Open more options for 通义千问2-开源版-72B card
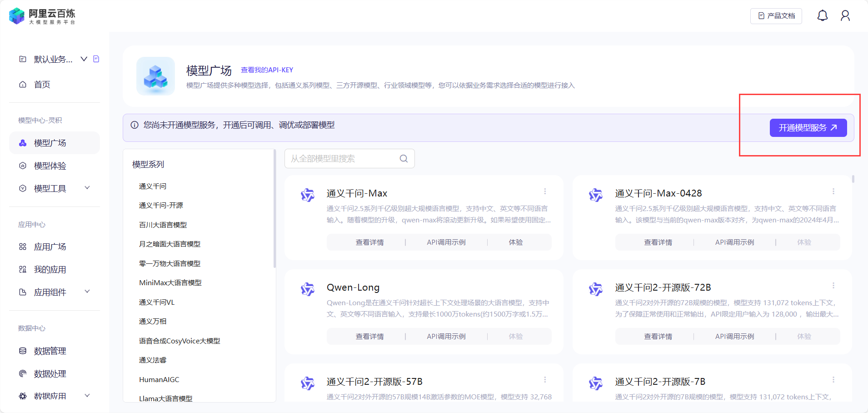The width and height of the screenshot is (868, 413). point(833,286)
